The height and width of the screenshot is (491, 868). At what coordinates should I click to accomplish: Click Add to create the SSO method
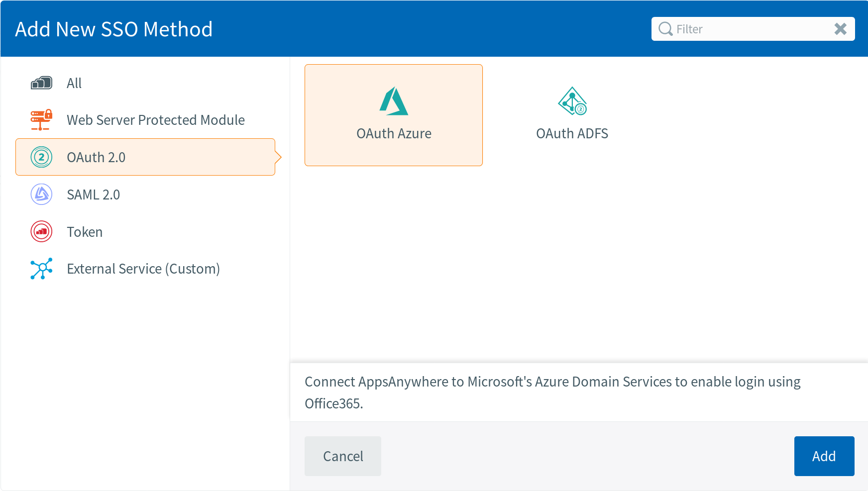pyautogui.click(x=824, y=456)
